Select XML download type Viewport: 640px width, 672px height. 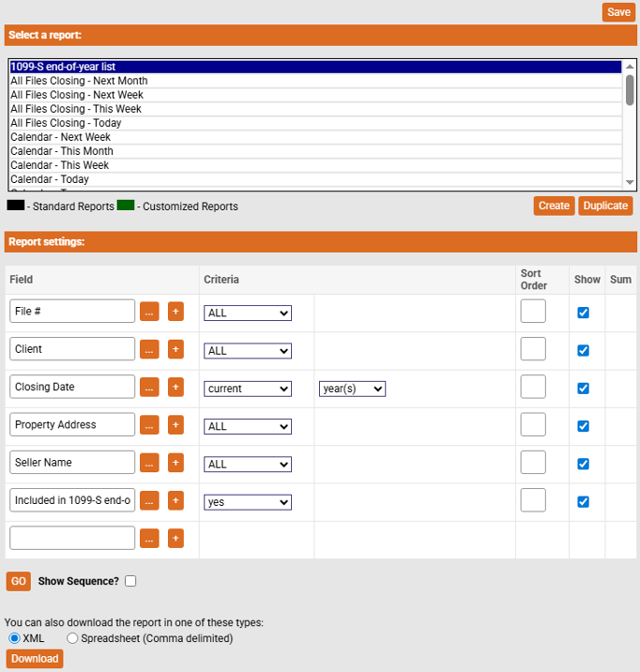(x=14, y=638)
